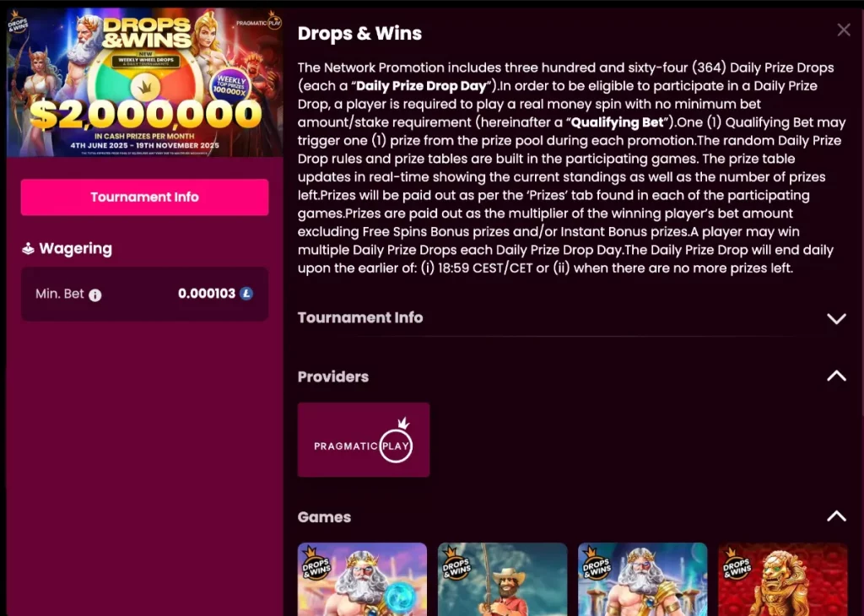864x616 pixels.
Task: Open the third Zeus temple game thumbnail
Action: [x=642, y=579]
